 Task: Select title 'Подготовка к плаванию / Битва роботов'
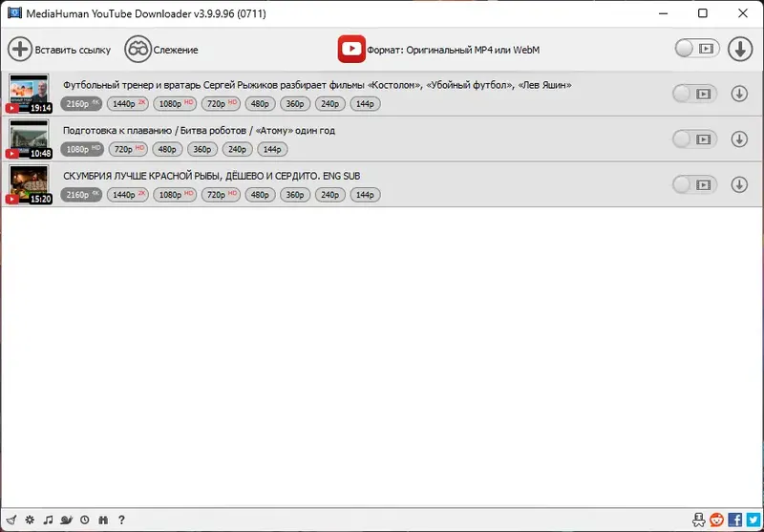point(199,131)
